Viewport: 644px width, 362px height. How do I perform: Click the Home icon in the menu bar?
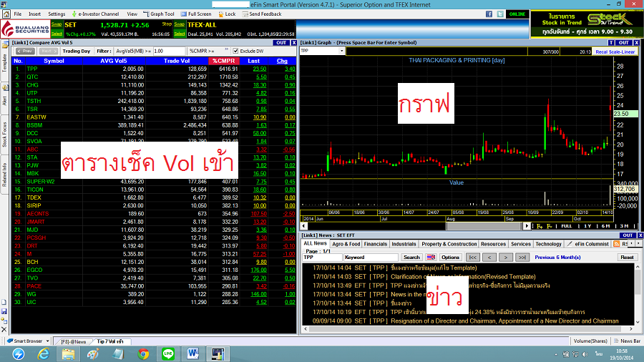point(6,14)
